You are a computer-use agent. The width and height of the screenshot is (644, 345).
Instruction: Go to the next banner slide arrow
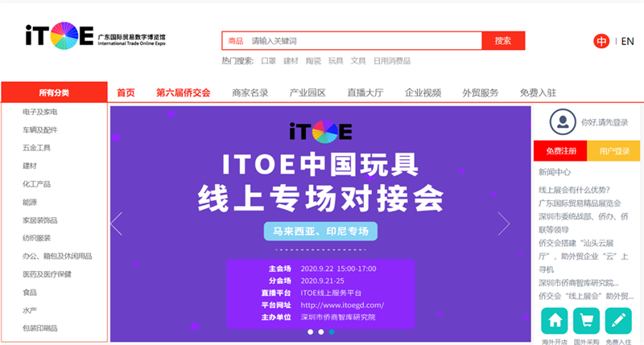pos(504,224)
